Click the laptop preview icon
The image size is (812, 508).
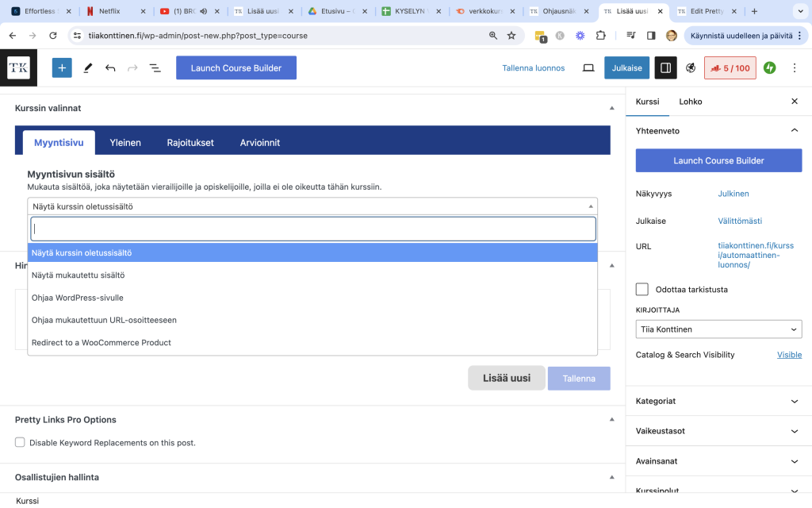tap(588, 68)
